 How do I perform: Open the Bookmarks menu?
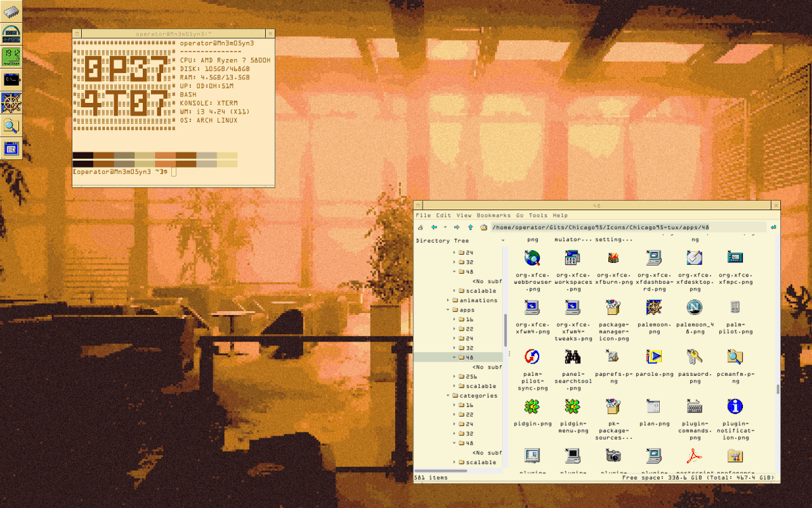coord(494,215)
